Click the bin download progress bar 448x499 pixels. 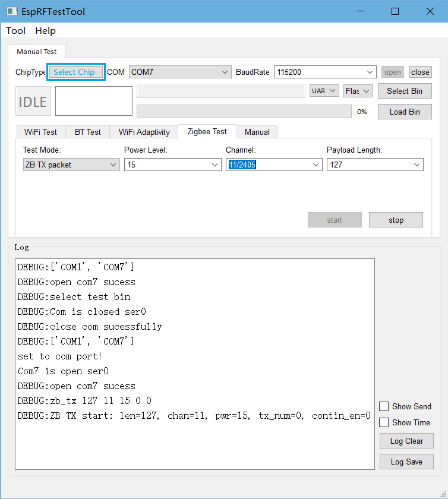[x=244, y=112]
